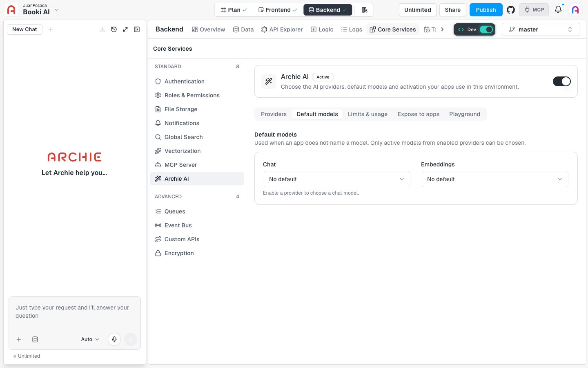The image size is (588, 368).
Task: Add a new chat tab with plus
Action: 51,29
